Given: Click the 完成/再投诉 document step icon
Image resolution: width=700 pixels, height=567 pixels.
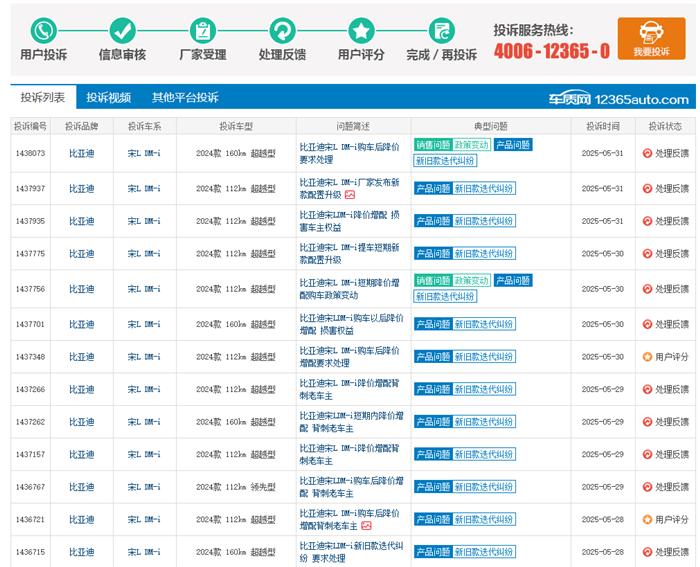Looking at the screenshot, I should point(442,30).
